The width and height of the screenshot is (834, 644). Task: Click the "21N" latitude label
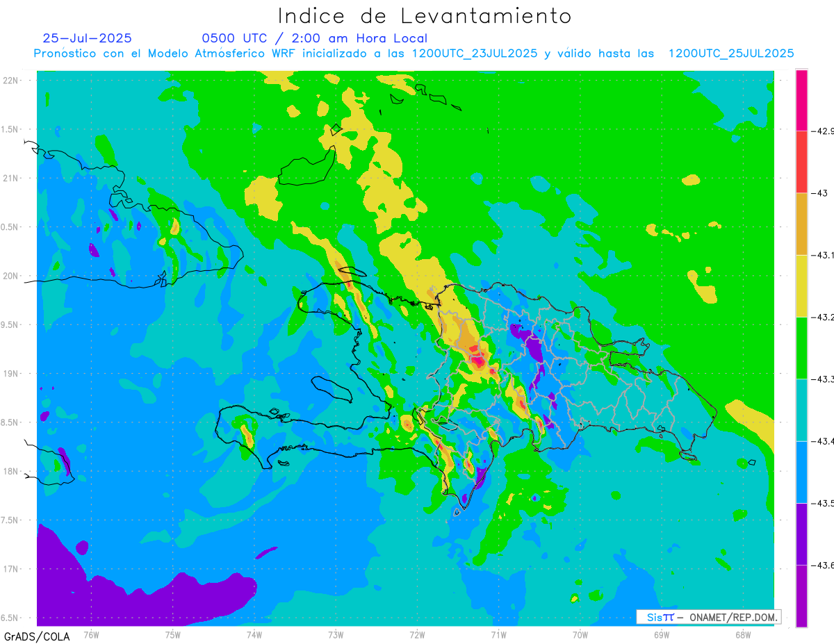pos(10,178)
